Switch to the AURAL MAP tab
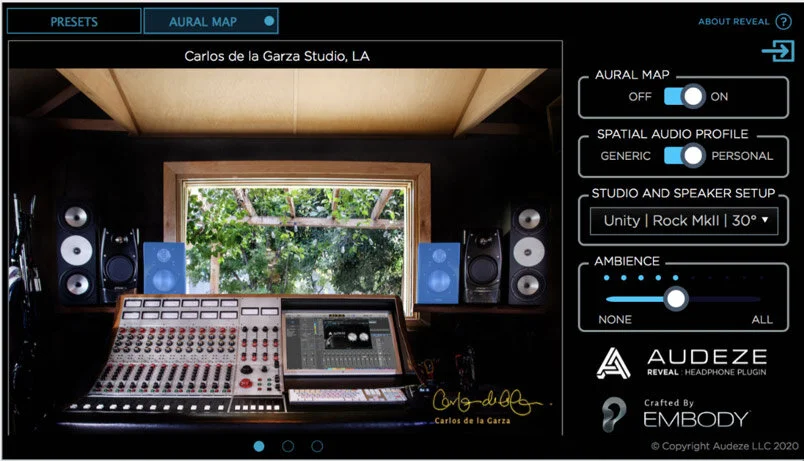The height and width of the screenshot is (461, 804). (x=211, y=22)
